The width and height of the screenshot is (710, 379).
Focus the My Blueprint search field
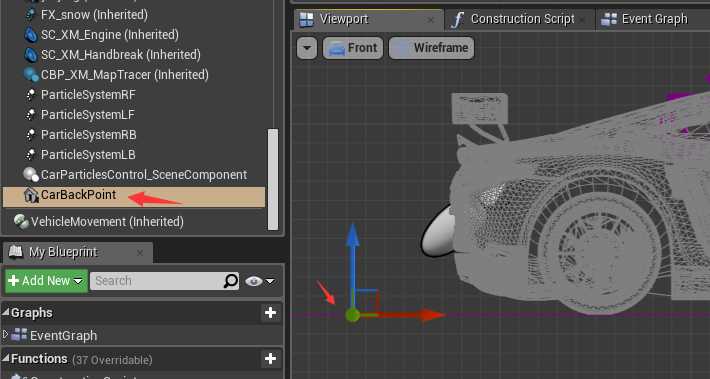point(164,281)
